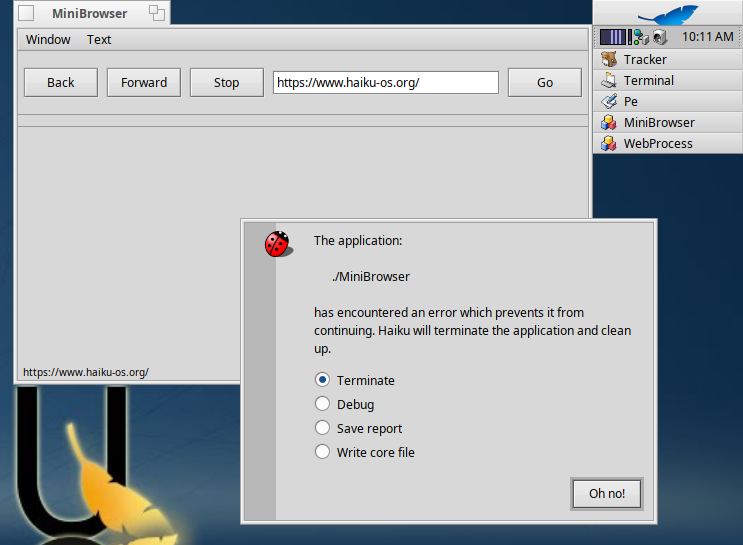Viewport: 743px width, 545px height.
Task: Click the WebProcess icon in Deskbar
Action: (x=609, y=144)
